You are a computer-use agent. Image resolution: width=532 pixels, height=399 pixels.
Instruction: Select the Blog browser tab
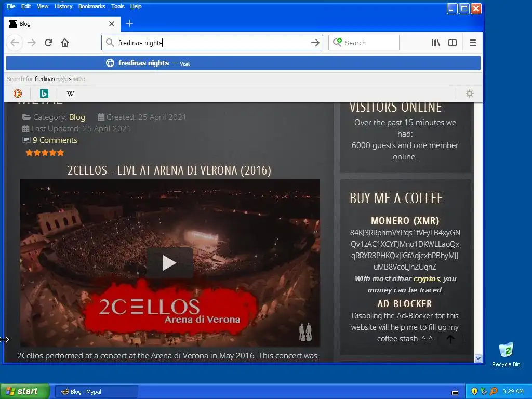tap(62, 24)
